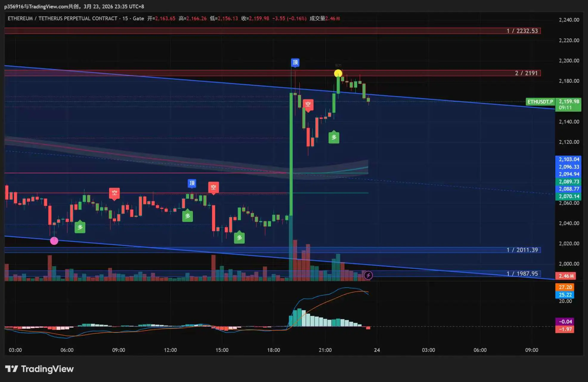
Task: Click the 18:00 label on the time axis
Action: [x=273, y=350]
